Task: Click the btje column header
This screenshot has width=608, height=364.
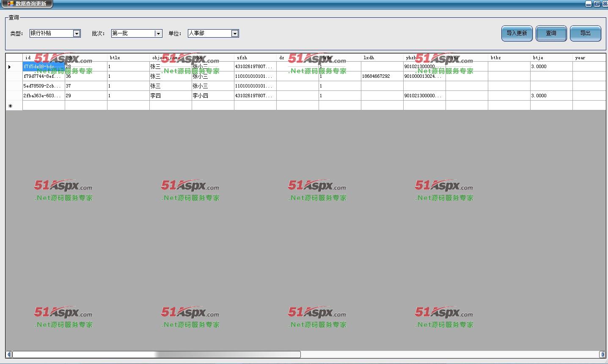Action: point(551,57)
